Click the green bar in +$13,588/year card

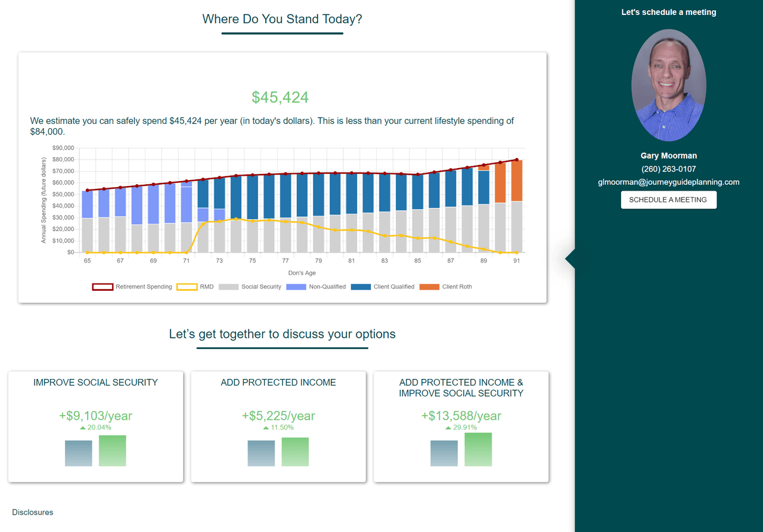(478, 450)
